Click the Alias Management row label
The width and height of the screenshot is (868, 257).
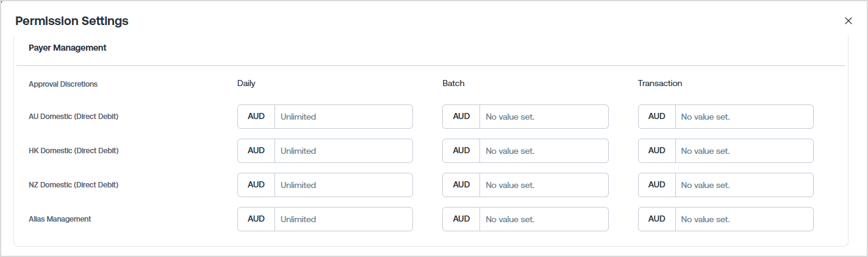(60, 219)
